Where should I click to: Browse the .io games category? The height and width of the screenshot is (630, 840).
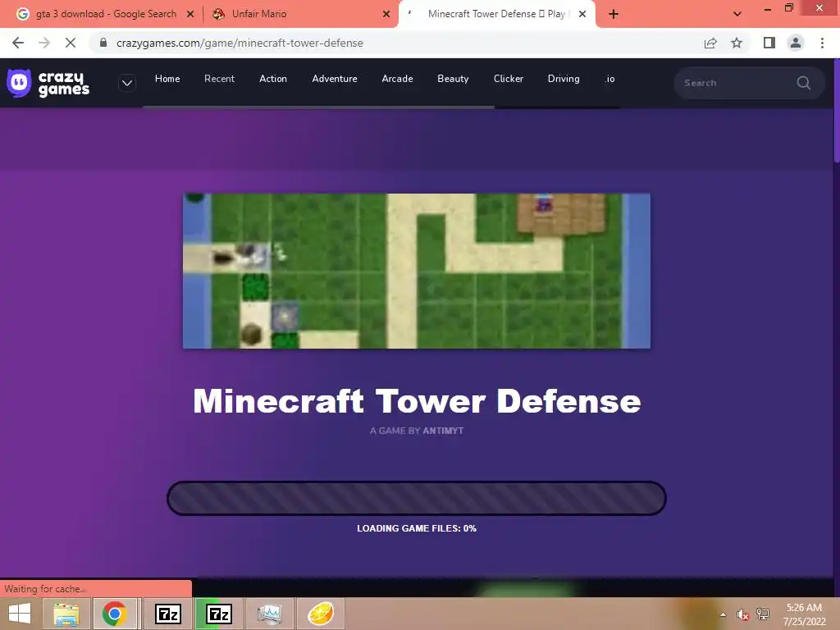pyautogui.click(x=609, y=79)
